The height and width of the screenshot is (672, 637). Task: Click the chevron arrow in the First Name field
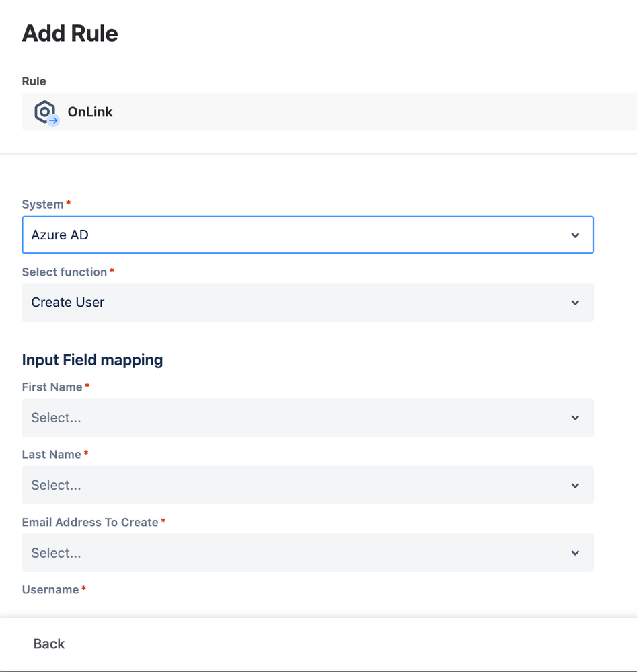(575, 418)
